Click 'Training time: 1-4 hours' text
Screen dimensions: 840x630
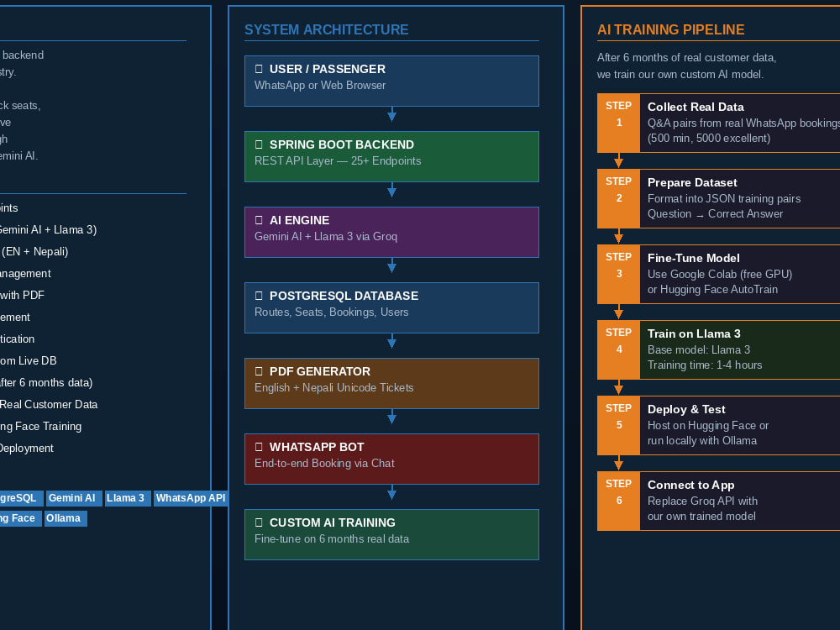(705, 365)
